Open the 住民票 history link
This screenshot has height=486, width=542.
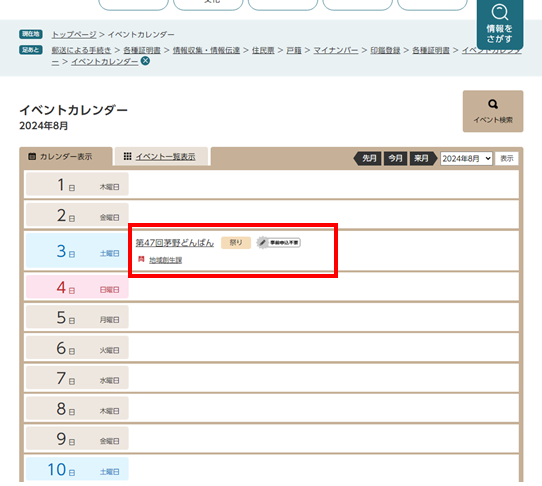(x=263, y=50)
